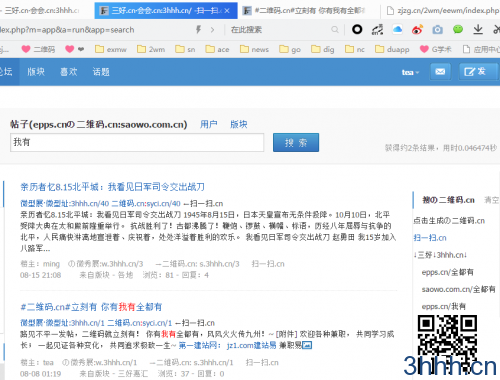Clear search history with 清空
This screenshot has height=380, width=500.
[491, 200]
